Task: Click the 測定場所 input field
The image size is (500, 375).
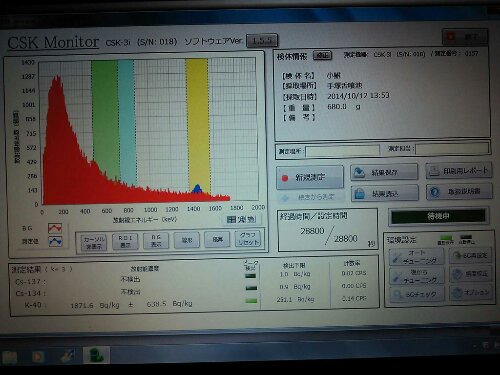Action: click(x=342, y=151)
